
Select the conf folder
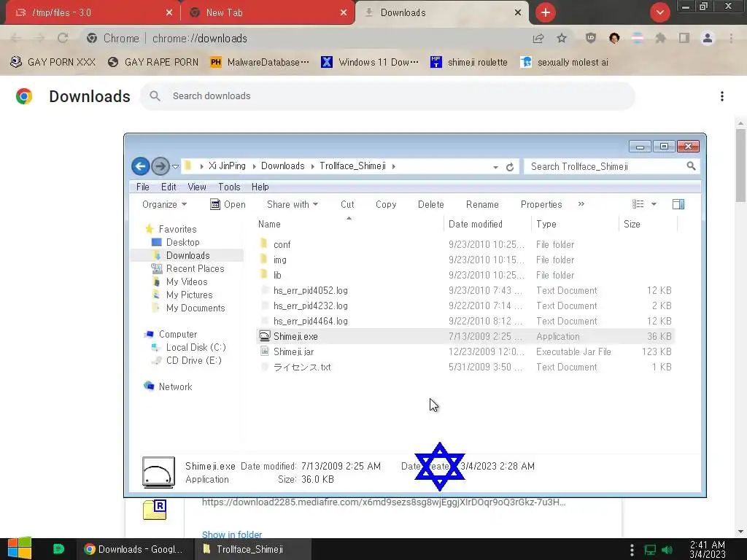tap(282, 244)
